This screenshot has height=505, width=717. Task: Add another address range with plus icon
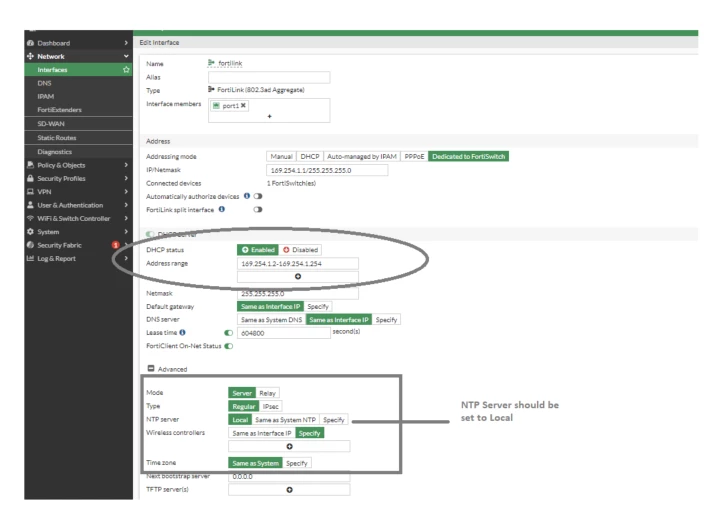(298, 276)
